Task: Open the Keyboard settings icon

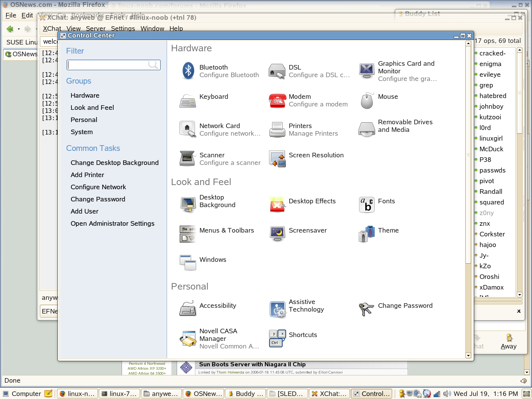Action: click(x=188, y=101)
